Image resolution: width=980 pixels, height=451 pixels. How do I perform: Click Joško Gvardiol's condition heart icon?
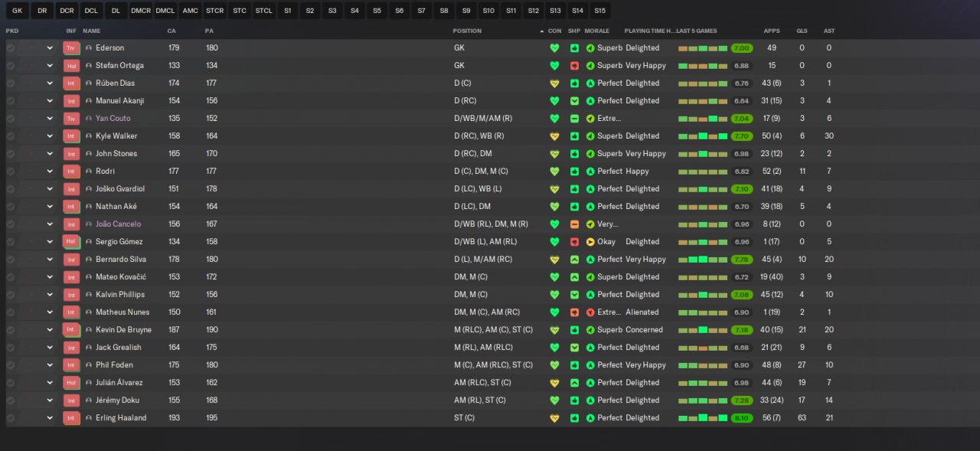(x=554, y=188)
